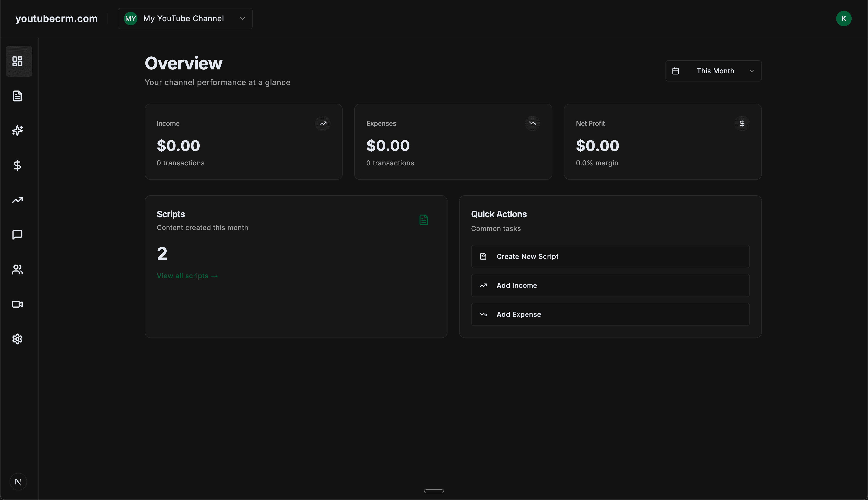Expand the This Month date filter
Viewport: 868px width, 500px height.
click(713, 71)
